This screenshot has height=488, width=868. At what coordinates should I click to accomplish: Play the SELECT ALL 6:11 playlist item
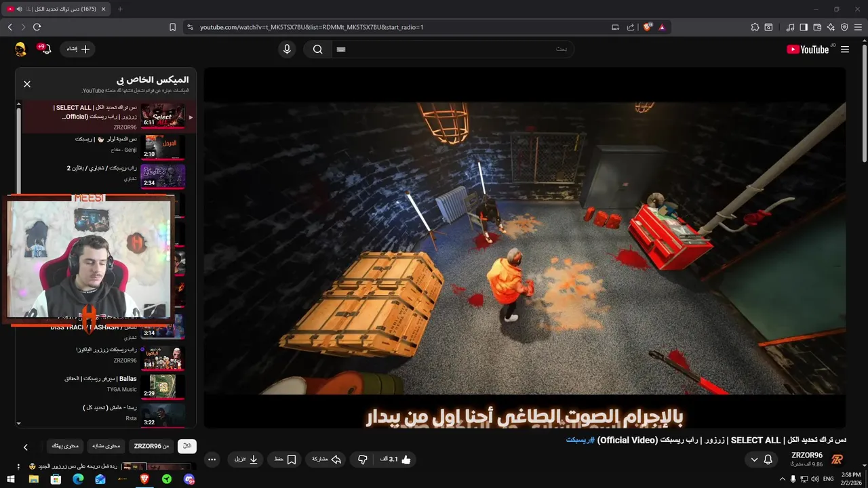pyautogui.click(x=108, y=117)
